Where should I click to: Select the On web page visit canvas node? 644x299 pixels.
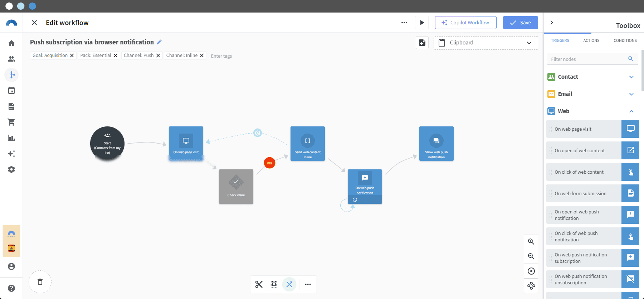(x=186, y=144)
